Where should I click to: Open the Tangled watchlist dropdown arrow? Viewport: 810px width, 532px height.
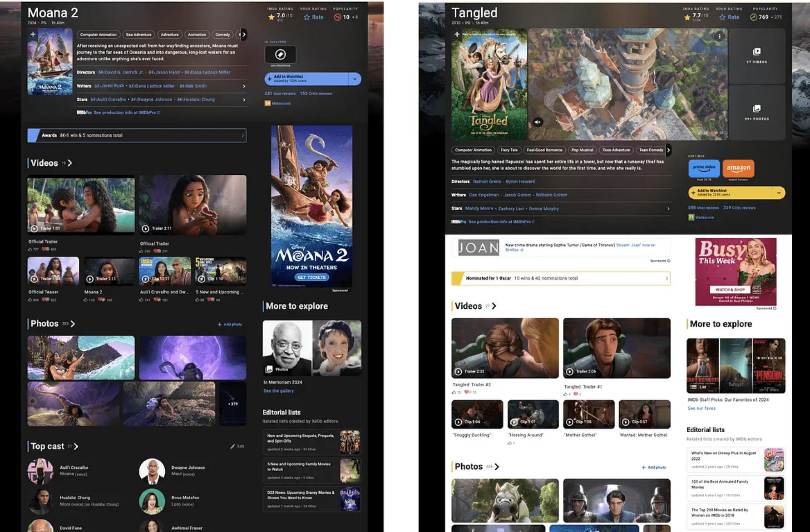(x=779, y=193)
